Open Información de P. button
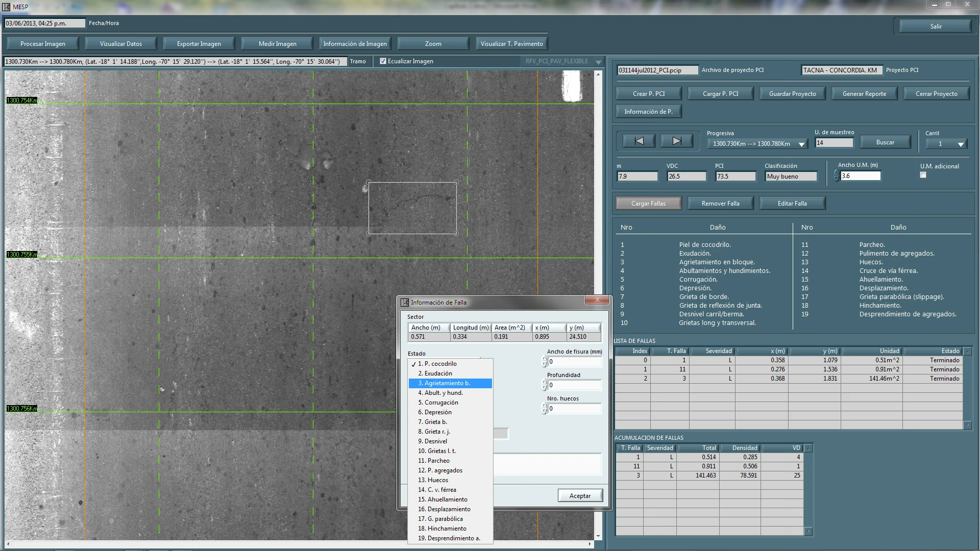 click(649, 112)
